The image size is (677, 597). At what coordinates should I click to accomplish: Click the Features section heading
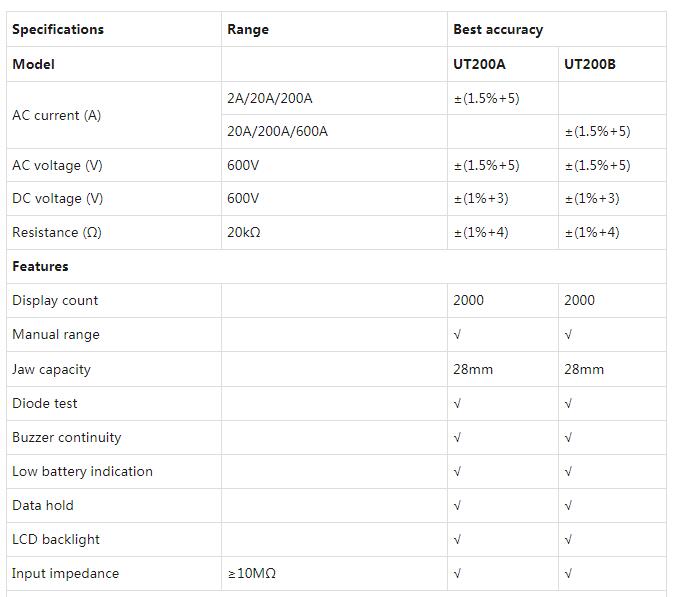[40, 266]
